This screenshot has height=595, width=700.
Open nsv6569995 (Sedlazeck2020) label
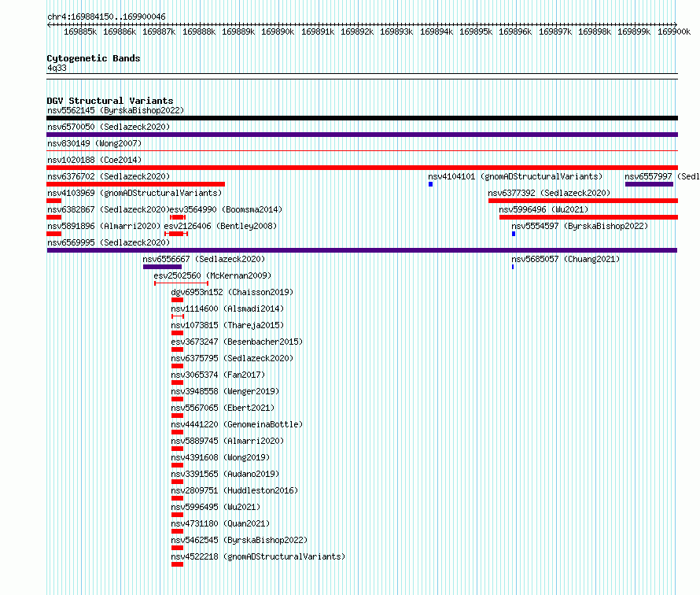(109, 242)
